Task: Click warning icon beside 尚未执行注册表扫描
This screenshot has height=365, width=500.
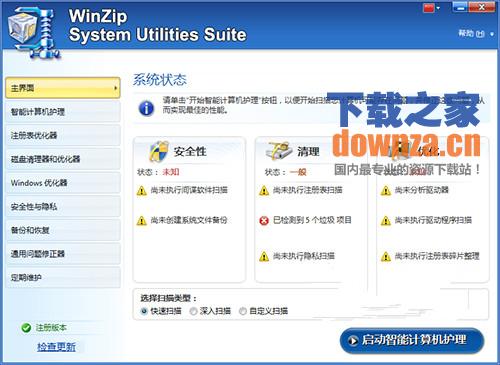Action: tap(264, 191)
